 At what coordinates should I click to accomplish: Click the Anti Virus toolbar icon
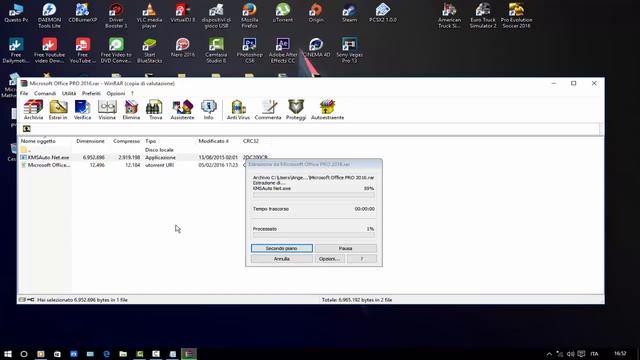click(238, 110)
